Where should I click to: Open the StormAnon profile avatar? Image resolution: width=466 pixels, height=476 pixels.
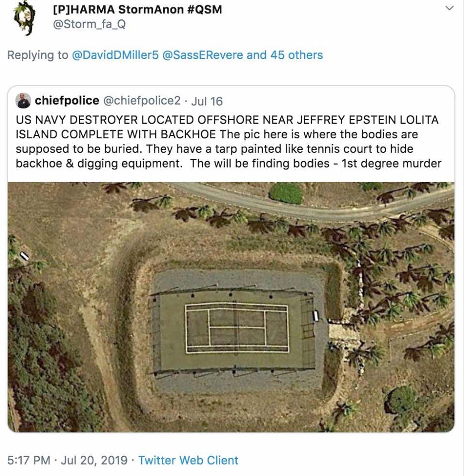click(23, 18)
